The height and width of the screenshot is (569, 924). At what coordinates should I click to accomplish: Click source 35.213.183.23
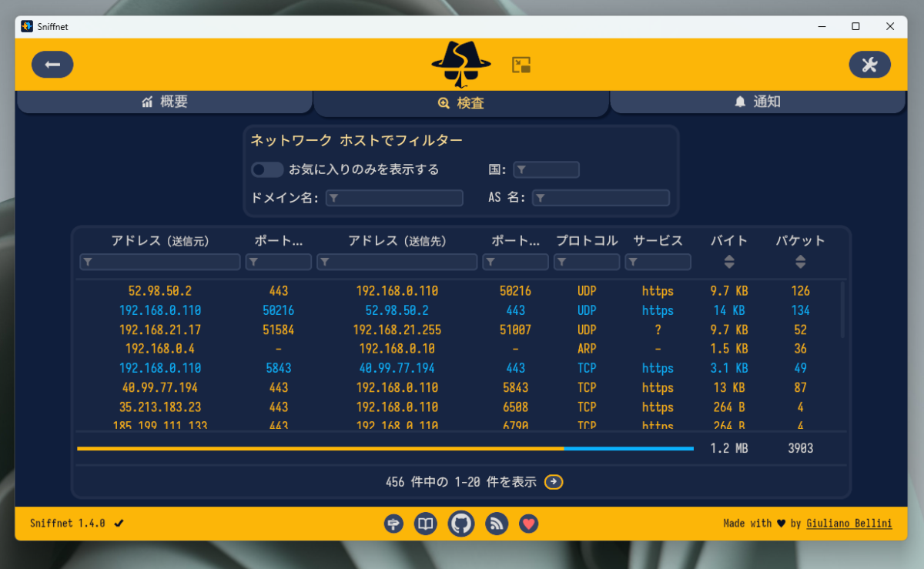(x=160, y=407)
